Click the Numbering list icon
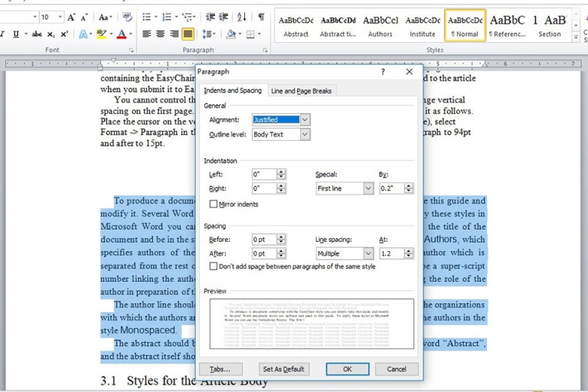This screenshot has width=588, height=392. coord(167,17)
